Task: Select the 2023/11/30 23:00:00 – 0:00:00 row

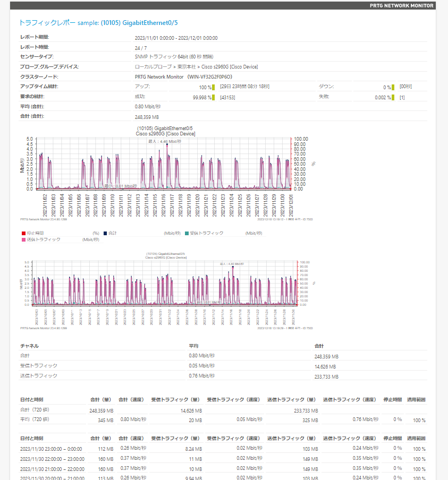Action: (x=223, y=449)
